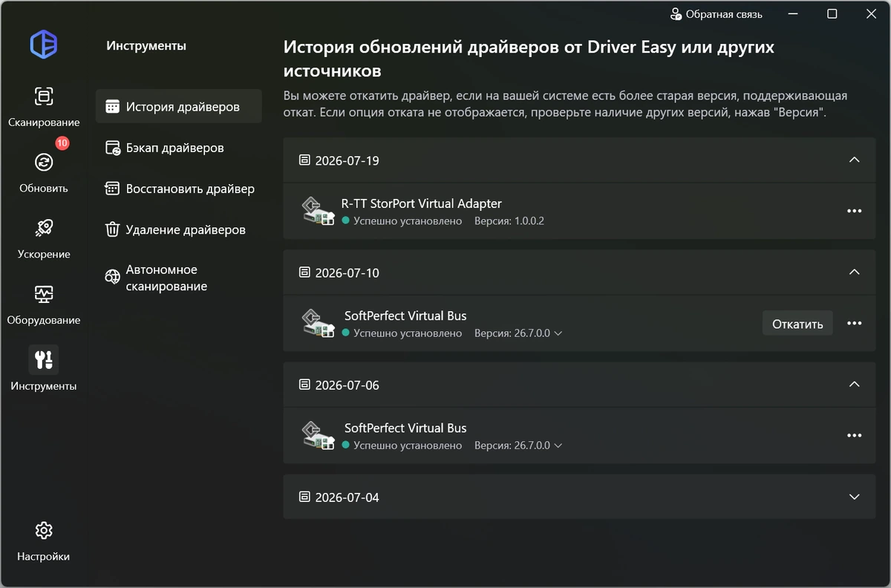The height and width of the screenshot is (588, 891).
Task: Collapse the 2026-07-10 group
Action: 855,272
